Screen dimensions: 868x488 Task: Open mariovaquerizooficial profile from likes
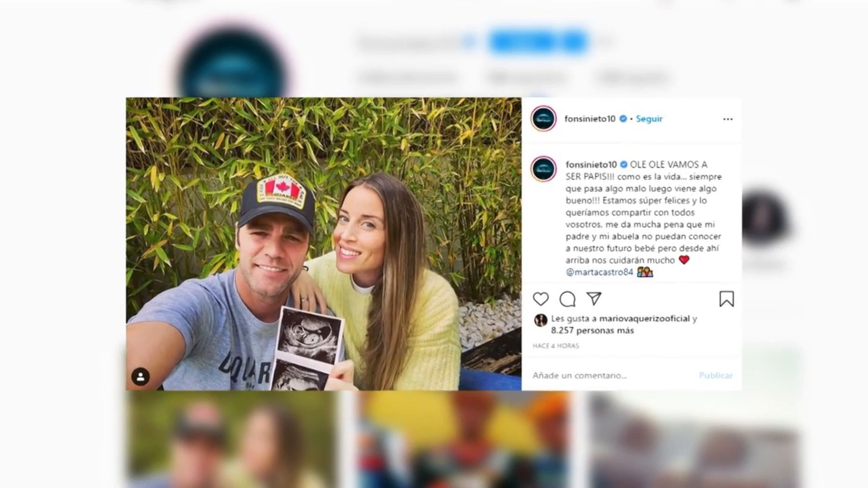[x=645, y=319]
